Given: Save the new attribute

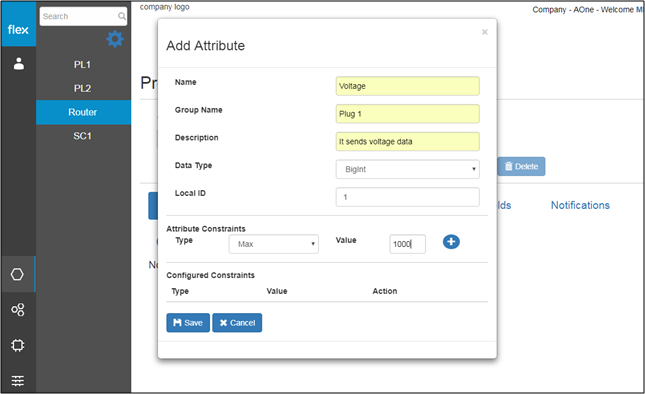Looking at the screenshot, I should (x=188, y=323).
